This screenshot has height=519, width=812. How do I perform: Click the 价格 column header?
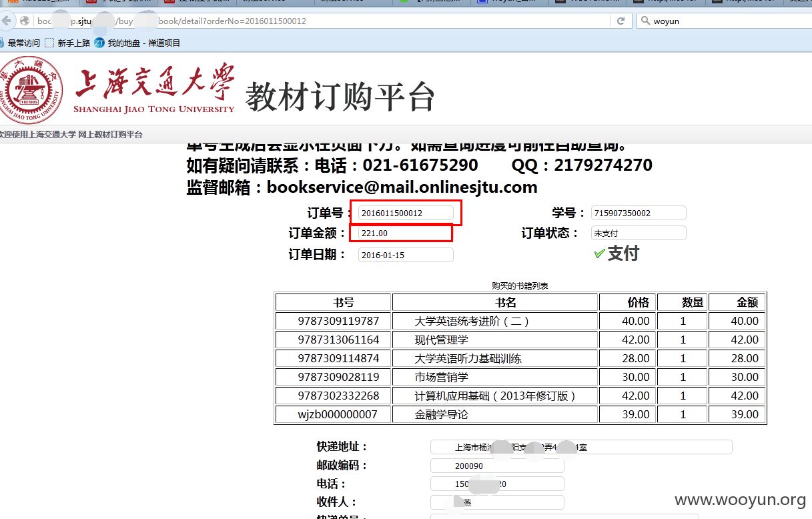point(628,302)
